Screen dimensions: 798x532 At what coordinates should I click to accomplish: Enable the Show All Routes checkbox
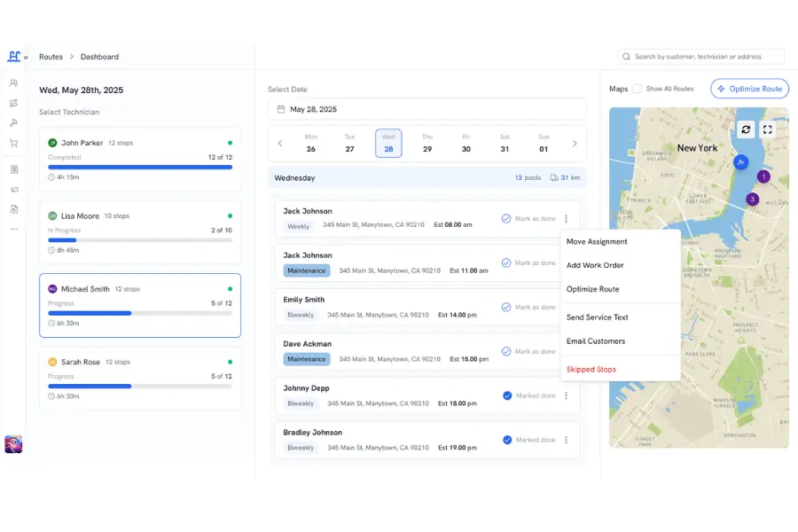[638, 89]
